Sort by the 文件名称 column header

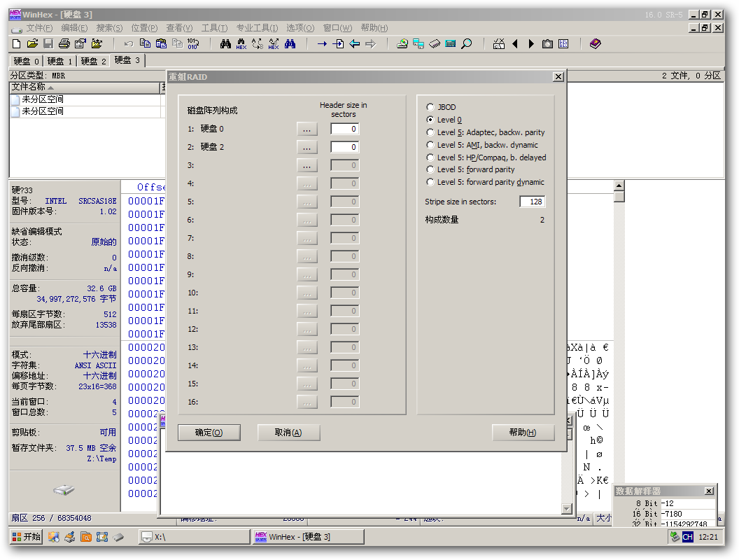click(85, 87)
